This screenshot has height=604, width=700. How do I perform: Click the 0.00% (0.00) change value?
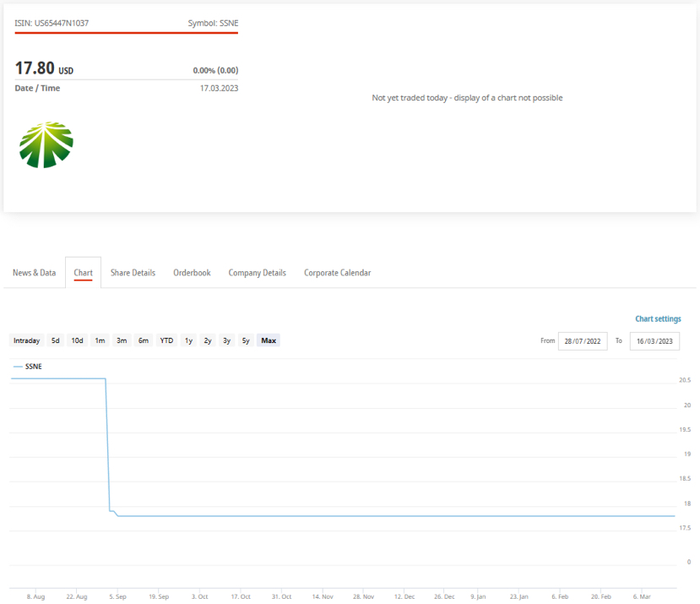pyautogui.click(x=215, y=70)
